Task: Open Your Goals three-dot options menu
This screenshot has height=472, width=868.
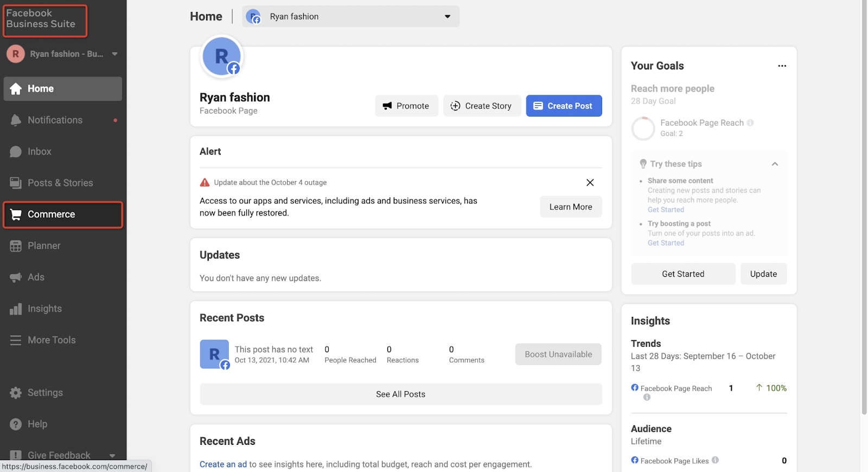Action: tap(782, 66)
